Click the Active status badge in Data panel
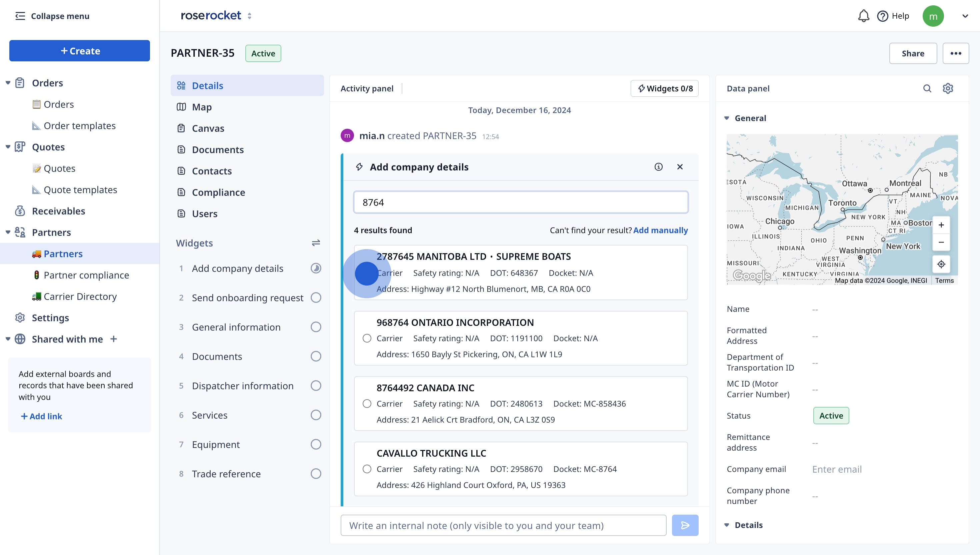This screenshot has height=555, width=980. [x=831, y=416]
